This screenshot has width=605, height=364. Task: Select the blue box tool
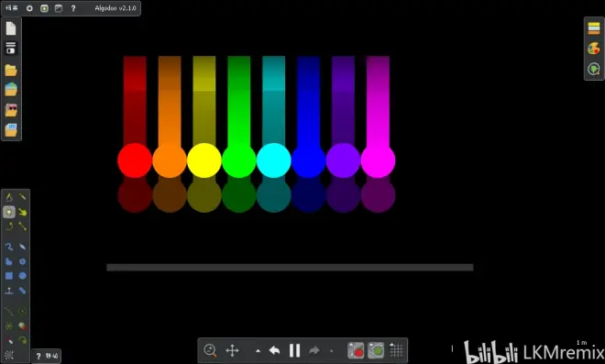coord(9,276)
